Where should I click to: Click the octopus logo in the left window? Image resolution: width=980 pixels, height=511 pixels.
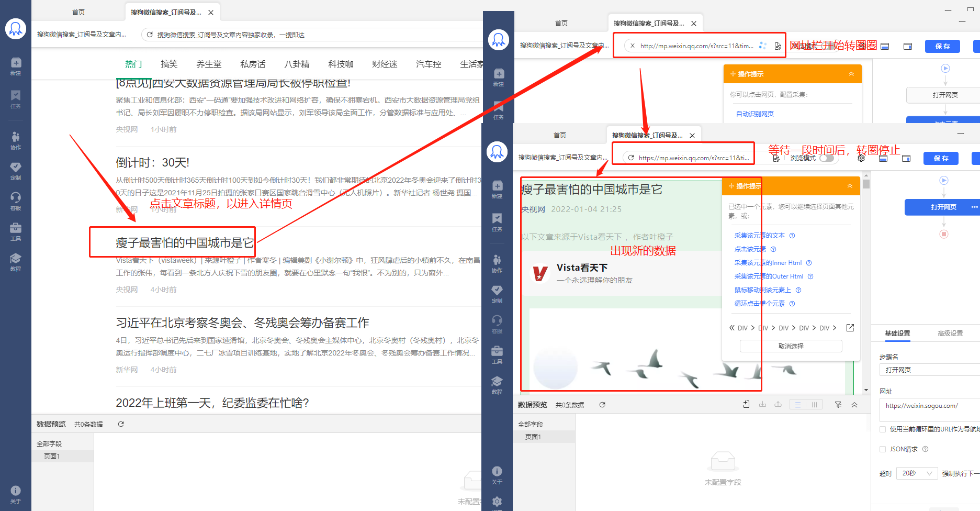pos(16,29)
